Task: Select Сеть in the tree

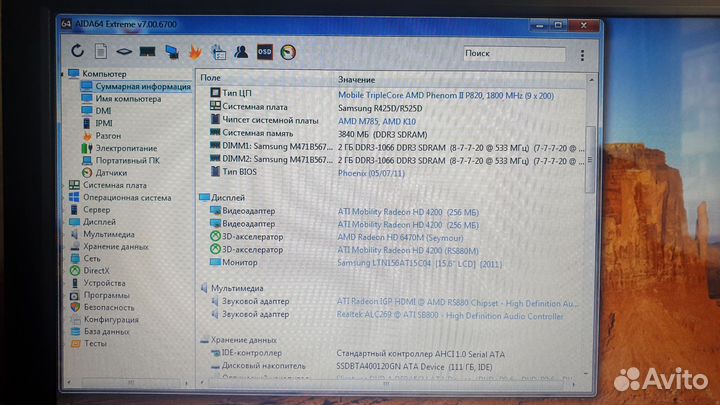Action: [91, 259]
